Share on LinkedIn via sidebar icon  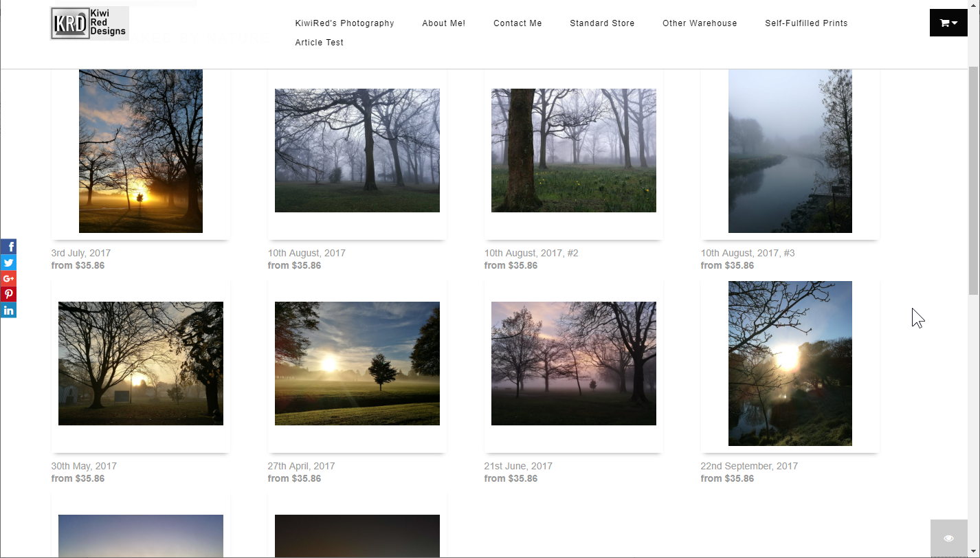coord(8,310)
